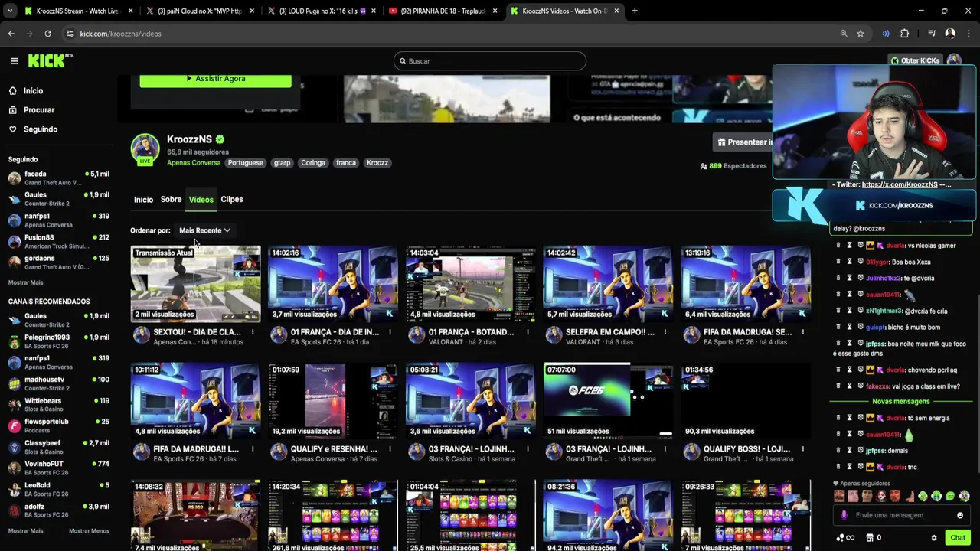Open facada channel in Seguindo list
Viewport: 980px width, 551px height.
pyautogui.click(x=58, y=178)
